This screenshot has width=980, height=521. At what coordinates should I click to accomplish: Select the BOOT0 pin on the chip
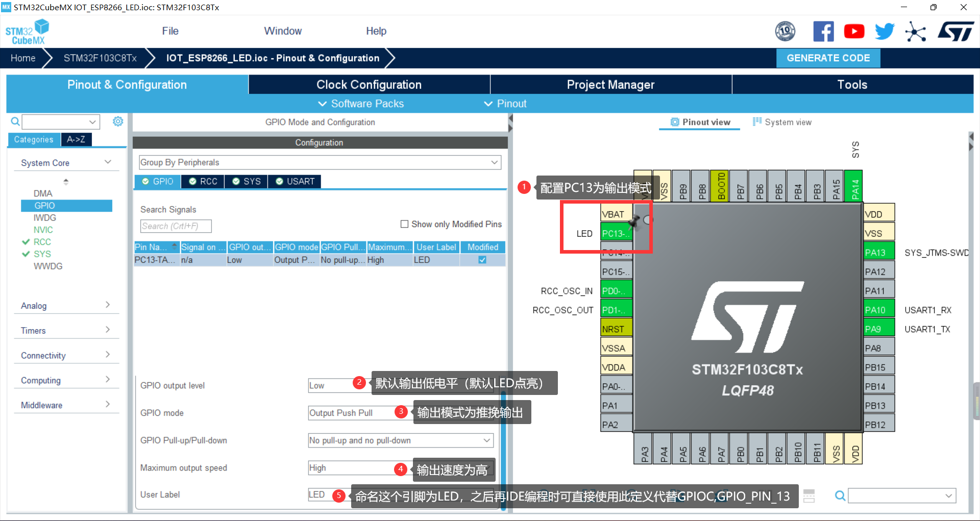[x=720, y=186]
